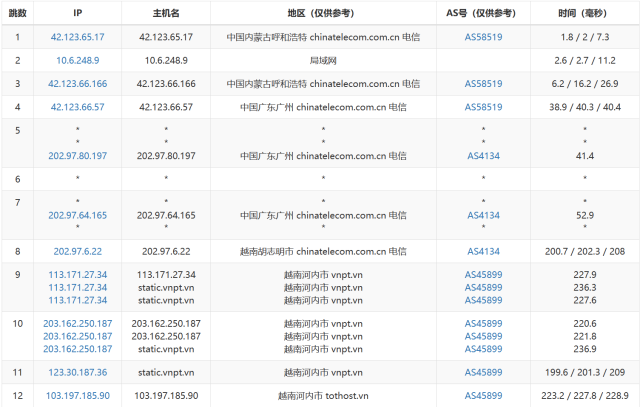The width and height of the screenshot is (640, 407).
Task: Open the 42.123.65.17 IP link in hop 1
Action: [78, 37]
